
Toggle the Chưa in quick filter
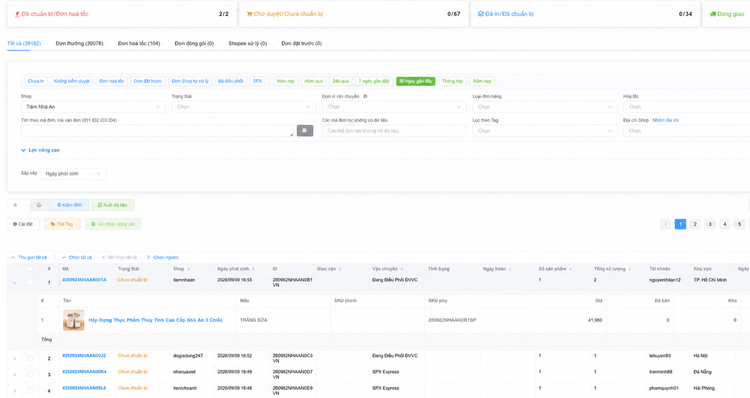click(x=36, y=81)
